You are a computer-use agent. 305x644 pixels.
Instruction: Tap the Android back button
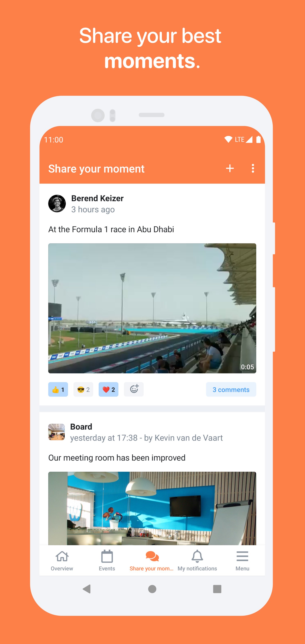[87, 589]
